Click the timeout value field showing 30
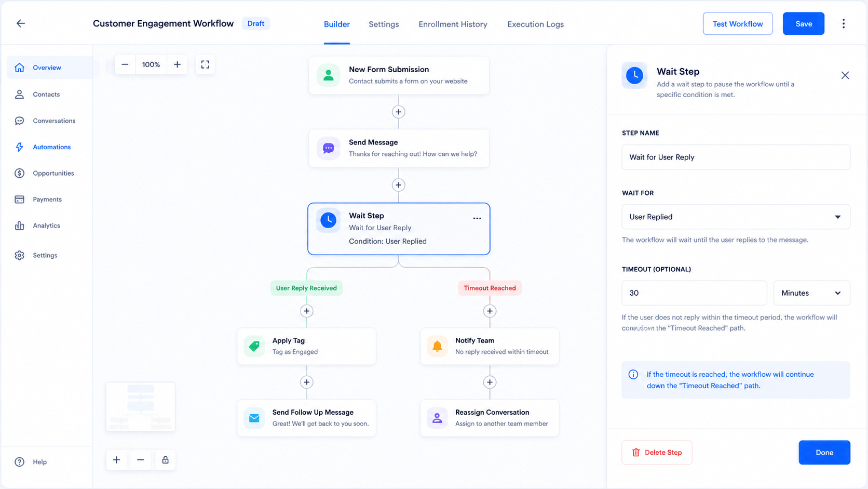The image size is (868, 489). [694, 293]
